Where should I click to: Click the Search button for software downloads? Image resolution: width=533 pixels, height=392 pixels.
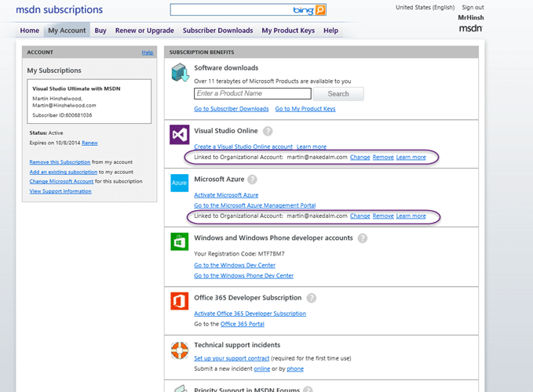[338, 94]
